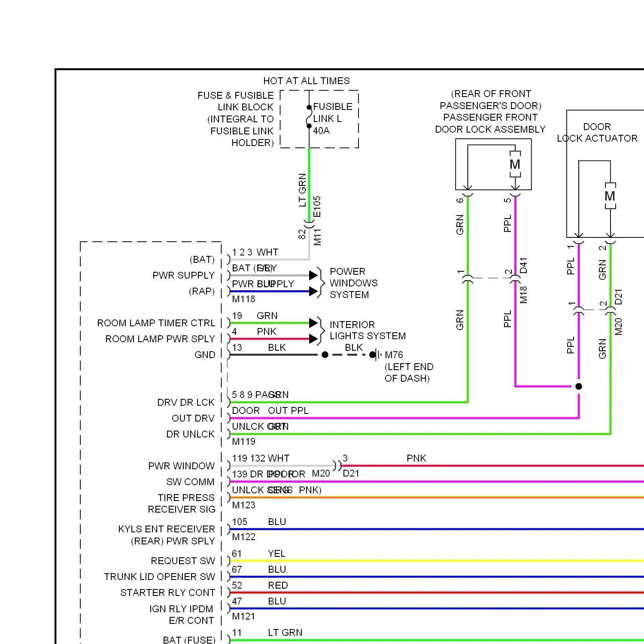Click the M121 connector label
Viewport: 644px width, 644px height.
click(x=243, y=616)
